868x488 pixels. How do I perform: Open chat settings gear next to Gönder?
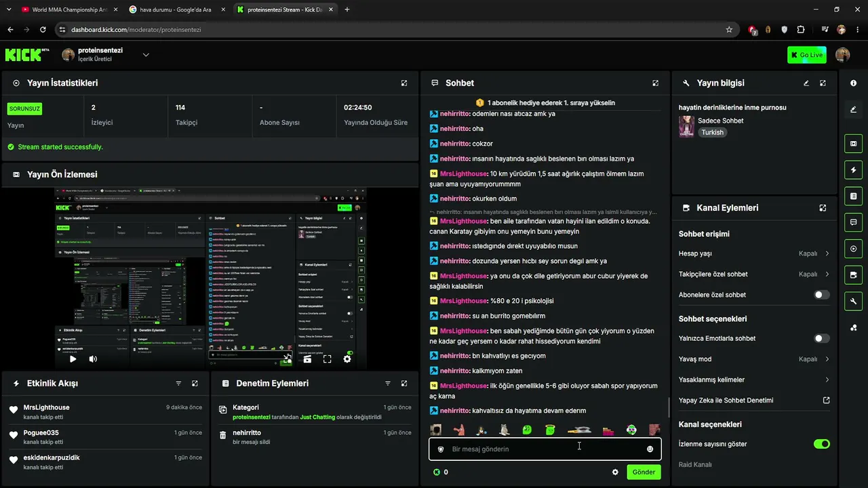(615, 472)
